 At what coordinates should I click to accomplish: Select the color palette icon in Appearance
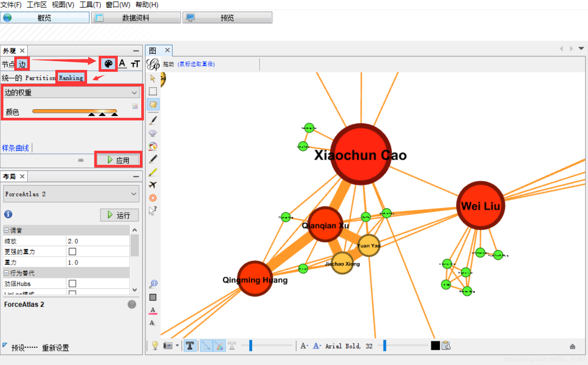point(108,64)
